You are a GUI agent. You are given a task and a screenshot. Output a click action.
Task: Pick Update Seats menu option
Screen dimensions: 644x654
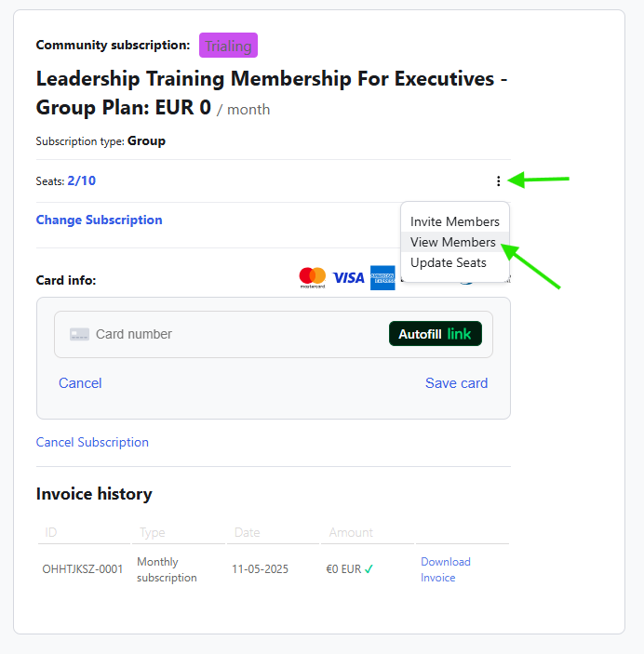(x=449, y=262)
